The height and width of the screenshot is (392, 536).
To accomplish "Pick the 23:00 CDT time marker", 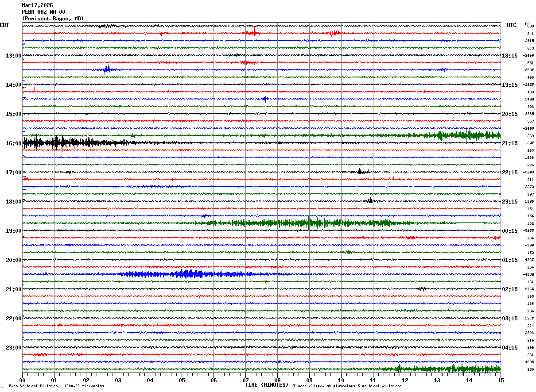I will point(13,347).
